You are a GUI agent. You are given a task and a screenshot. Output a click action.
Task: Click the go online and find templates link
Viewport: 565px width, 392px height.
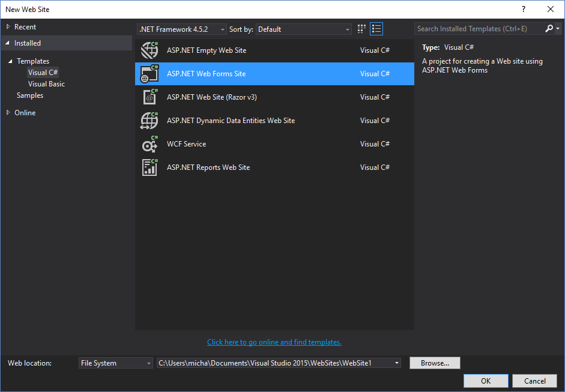click(274, 342)
